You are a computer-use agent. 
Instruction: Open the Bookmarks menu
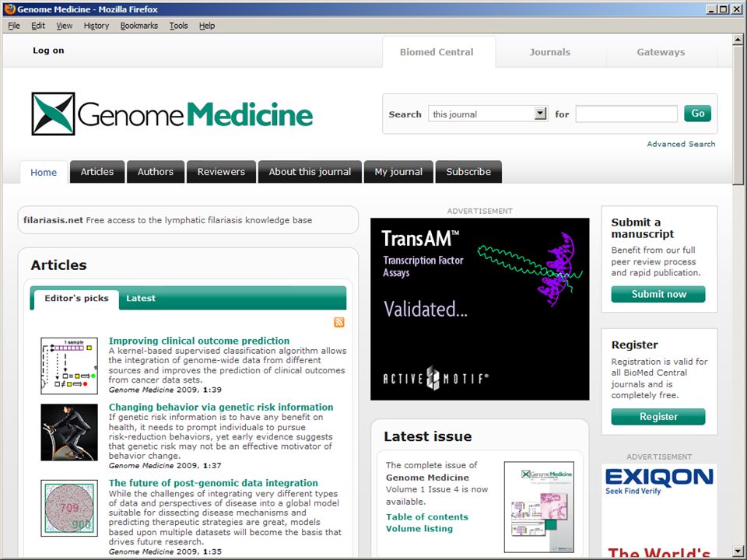click(139, 26)
